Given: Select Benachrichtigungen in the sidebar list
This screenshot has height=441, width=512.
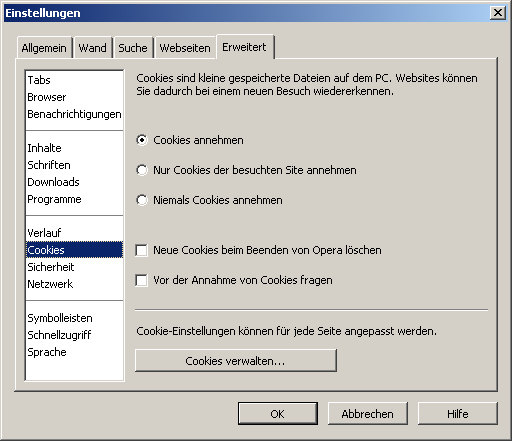Looking at the screenshot, I should (74, 114).
